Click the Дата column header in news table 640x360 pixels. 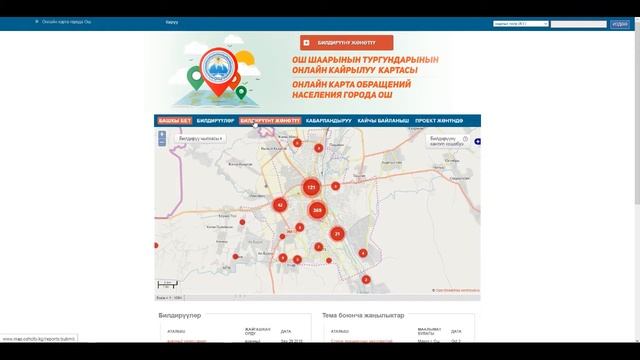(x=456, y=331)
